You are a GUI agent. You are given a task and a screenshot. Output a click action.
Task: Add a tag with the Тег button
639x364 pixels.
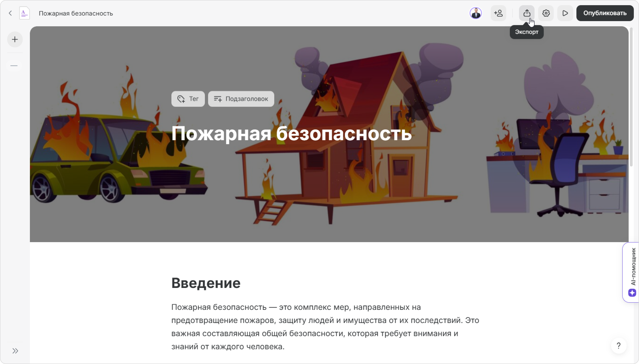(188, 99)
